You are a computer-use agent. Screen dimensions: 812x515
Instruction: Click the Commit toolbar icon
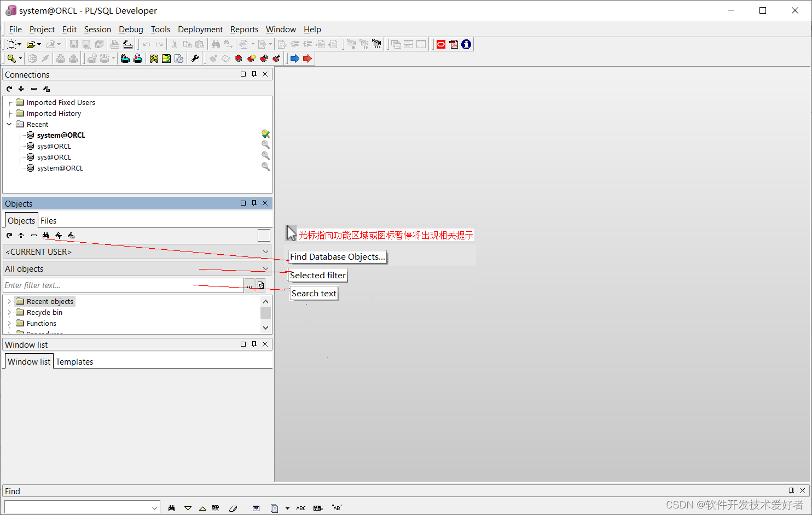click(x=61, y=58)
